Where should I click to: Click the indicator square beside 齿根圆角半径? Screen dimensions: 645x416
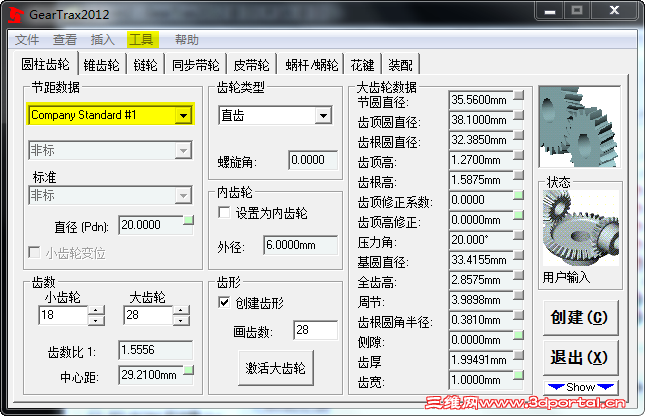pyautogui.click(x=519, y=315)
